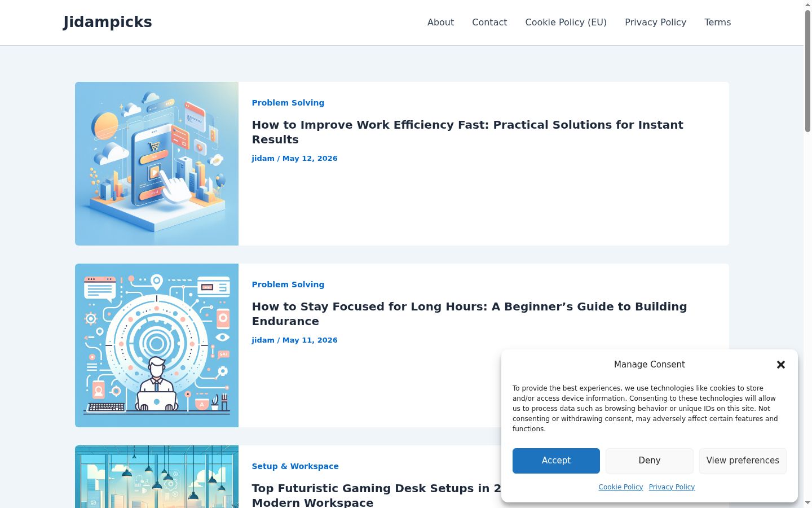812x508 pixels.
Task: Click the date 'May 12, 2026'
Action: 310,159
